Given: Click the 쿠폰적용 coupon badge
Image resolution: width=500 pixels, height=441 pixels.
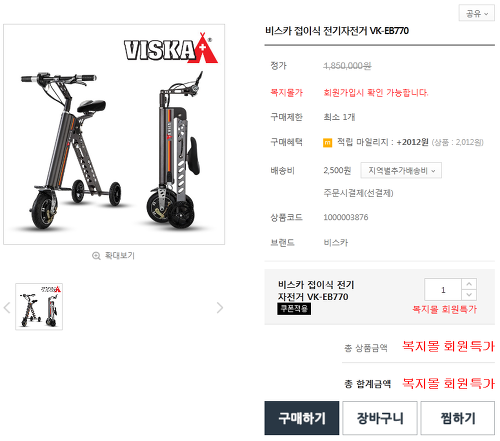Looking at the screenshot, I should click(x=294, y=309).
